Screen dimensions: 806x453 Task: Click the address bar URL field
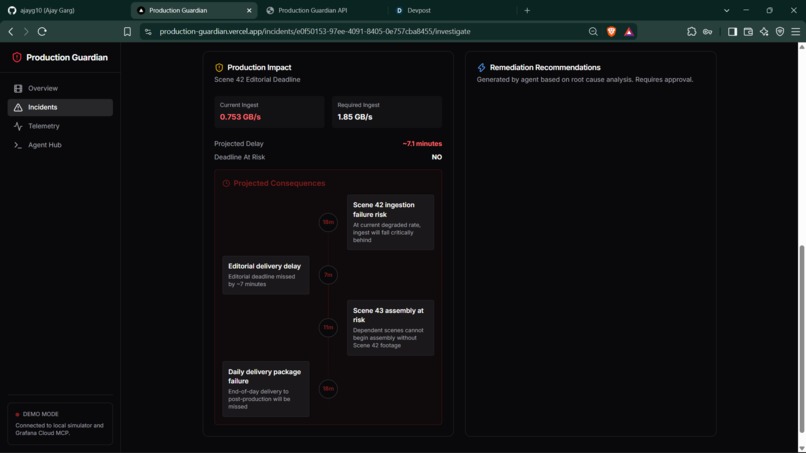[315, 31]
